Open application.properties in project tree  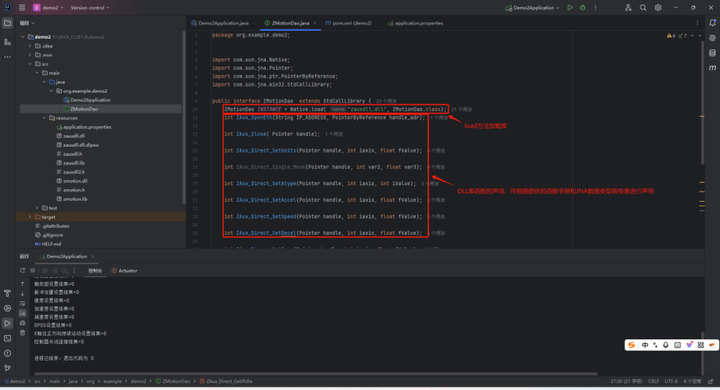click(x=87, y=127)
